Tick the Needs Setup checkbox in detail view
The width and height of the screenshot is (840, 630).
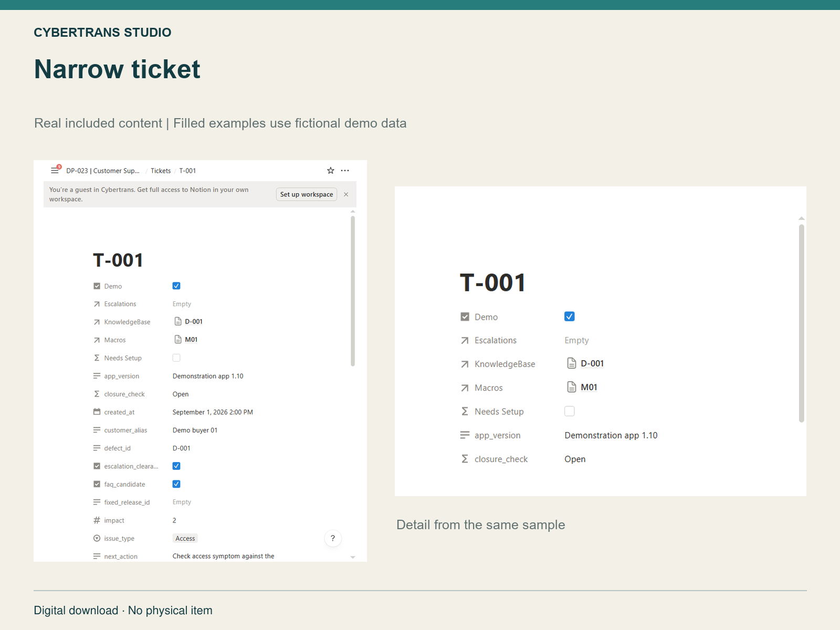570,411
